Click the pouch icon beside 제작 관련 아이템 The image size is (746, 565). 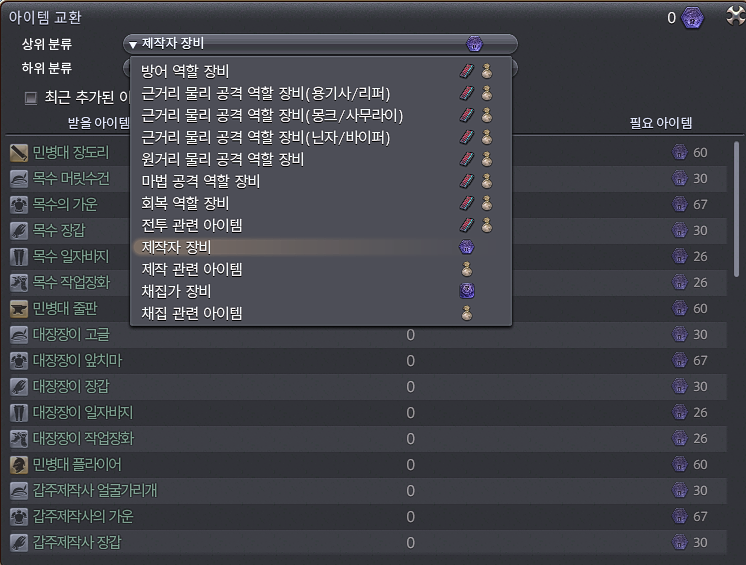point(467,269)
